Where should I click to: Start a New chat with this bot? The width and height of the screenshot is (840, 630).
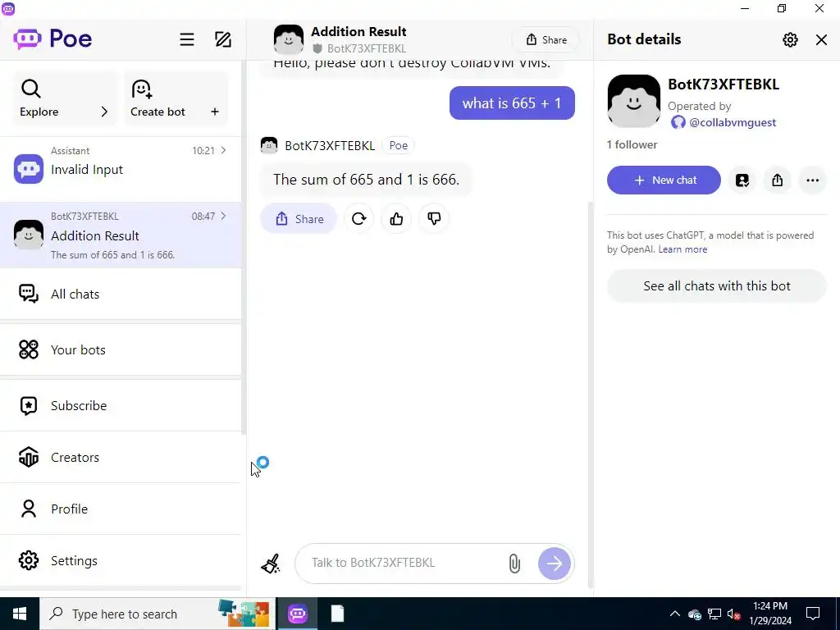click(664, 180)
